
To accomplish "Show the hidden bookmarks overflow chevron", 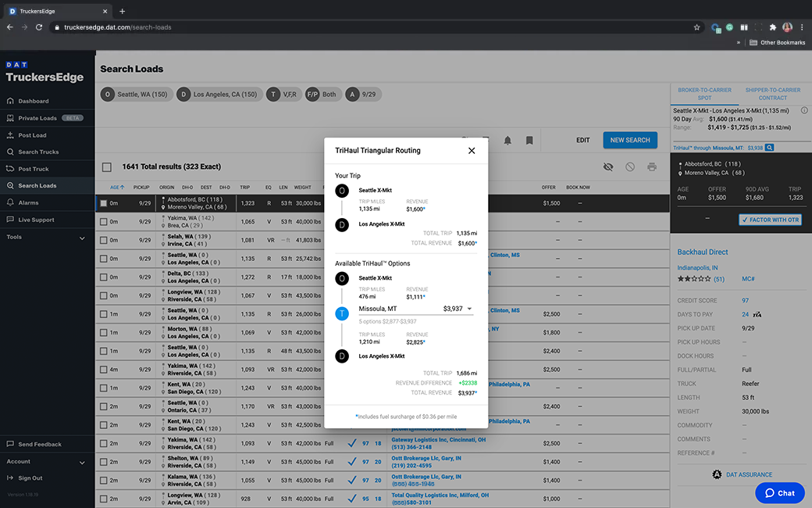I will (x=739, y=42).
